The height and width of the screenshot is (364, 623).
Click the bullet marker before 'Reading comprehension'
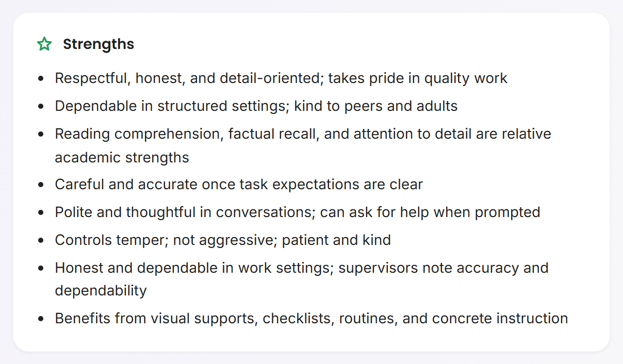pyautogui.click(x=41, y=135)
